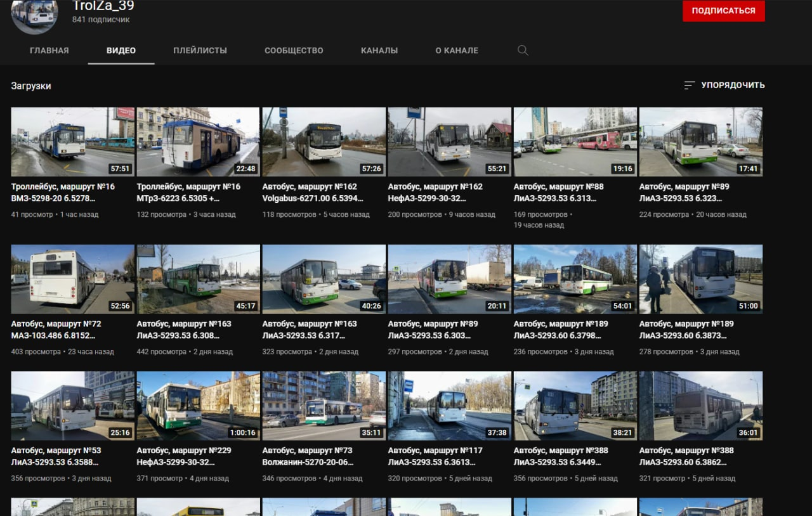Open the Плейлисты tab

200,51
